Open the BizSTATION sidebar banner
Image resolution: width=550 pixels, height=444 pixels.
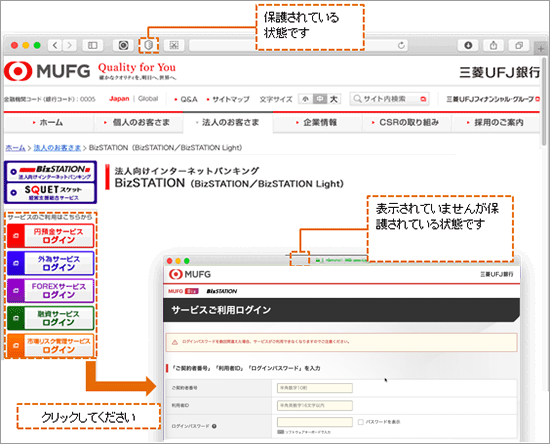(x=51, y=172)
